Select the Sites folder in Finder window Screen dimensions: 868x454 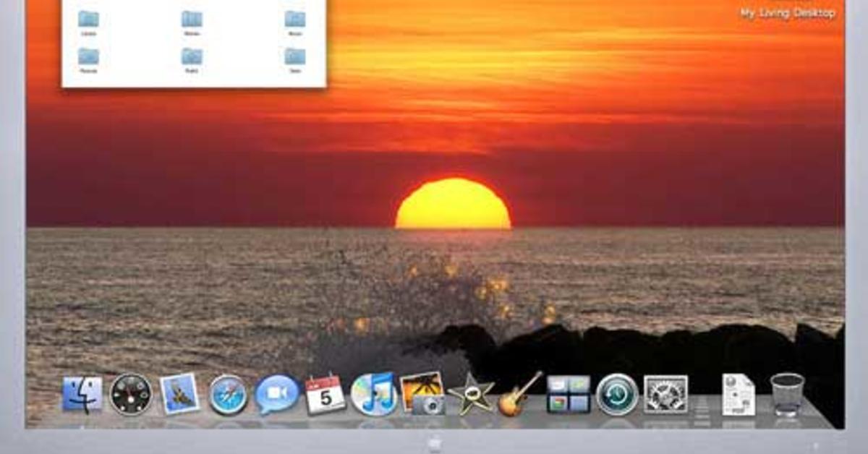[294, 60]
